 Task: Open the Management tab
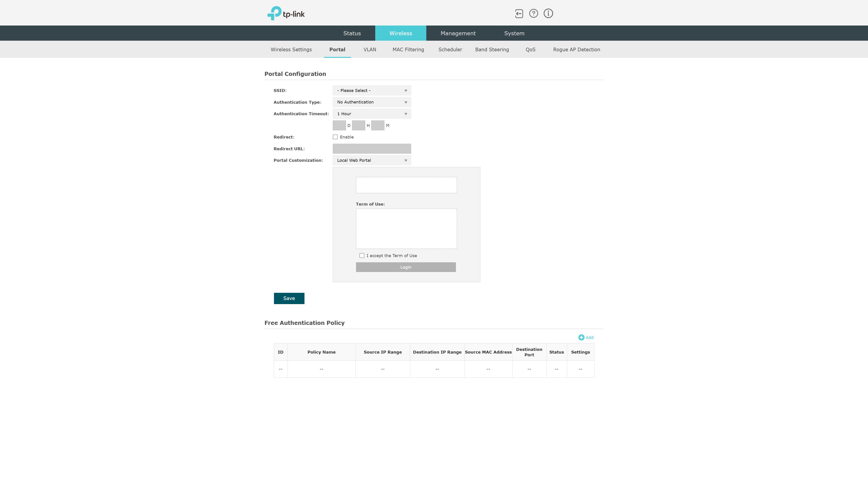click(458, 33)
